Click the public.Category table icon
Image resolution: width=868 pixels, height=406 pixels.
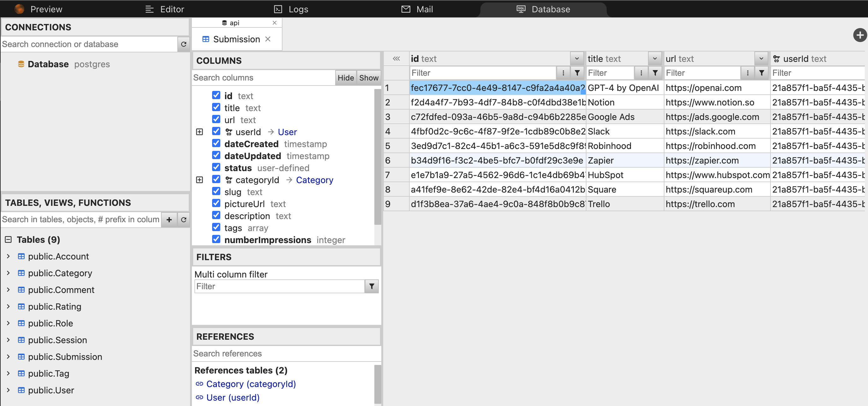pos(21,273)
